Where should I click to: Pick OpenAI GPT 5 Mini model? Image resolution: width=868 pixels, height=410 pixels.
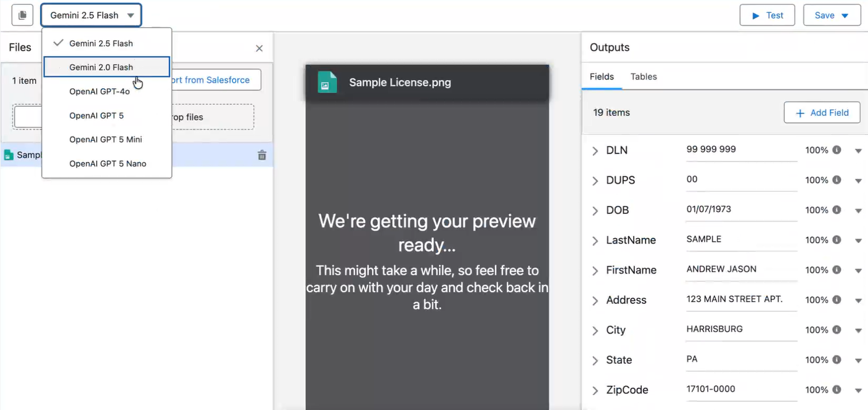click(105, 139)
